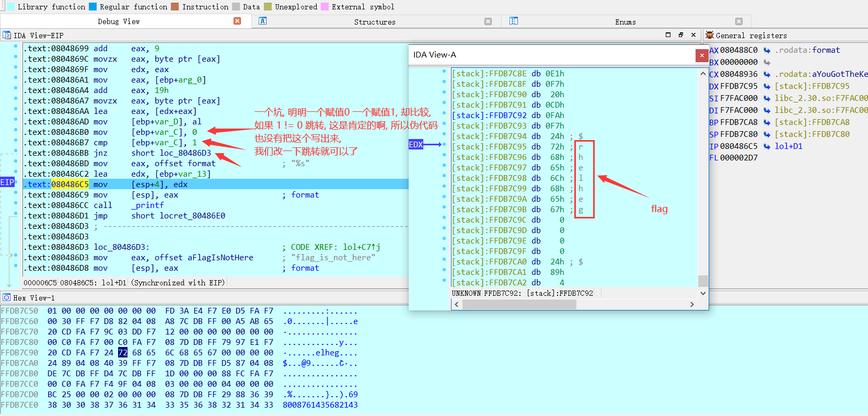
Task: Toggle breakpoint dot at [stack]:FFDB7CA0
Action: (444, 259)
